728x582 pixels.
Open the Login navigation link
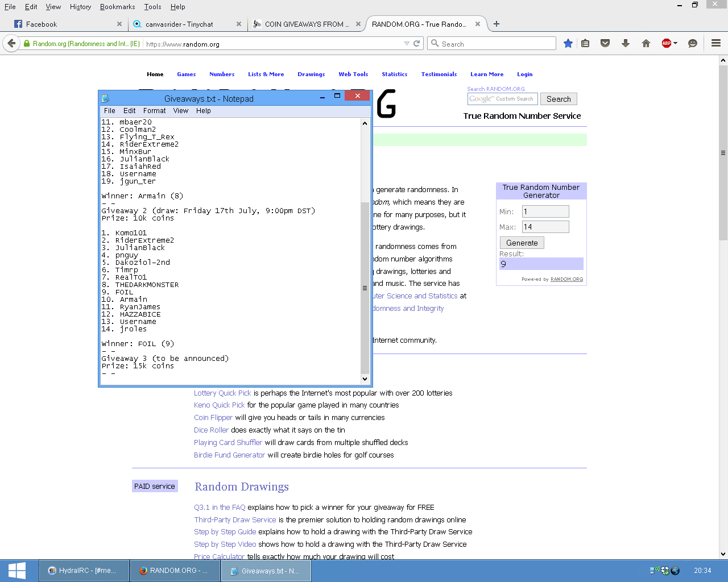point(524,74)
